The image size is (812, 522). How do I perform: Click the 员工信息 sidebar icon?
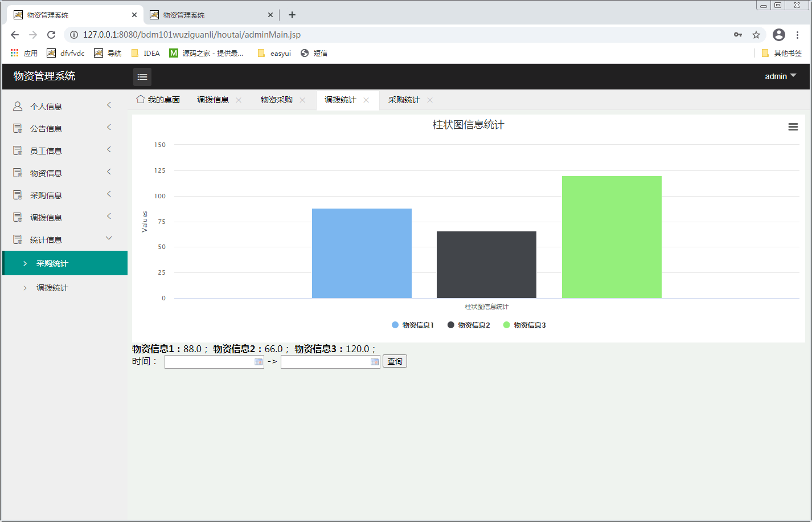[x=18, y=150]
